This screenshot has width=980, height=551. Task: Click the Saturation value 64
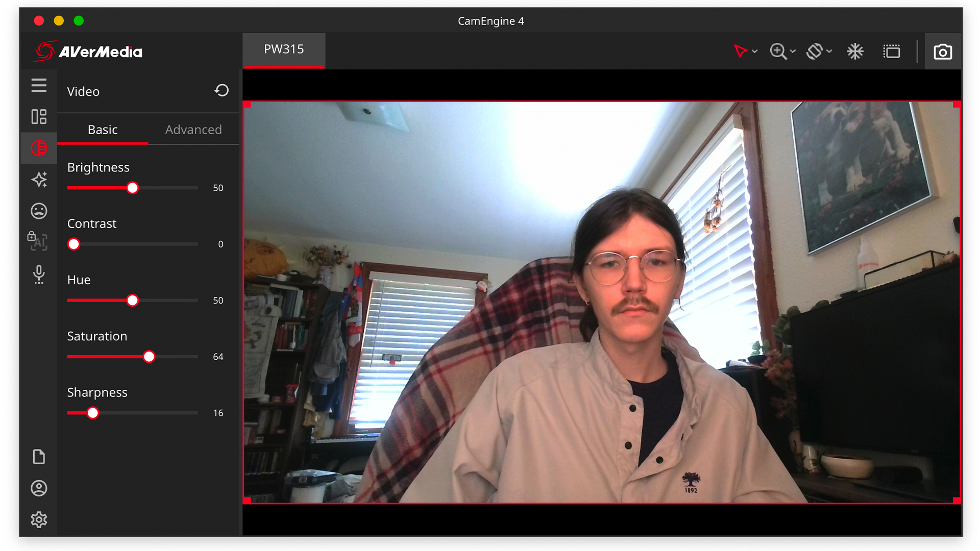218,357
